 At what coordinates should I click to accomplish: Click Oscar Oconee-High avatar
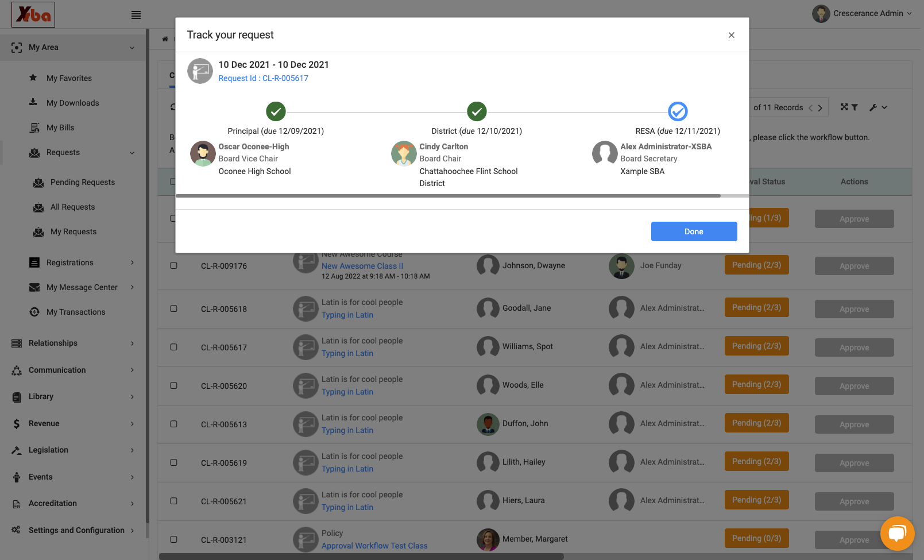pos(203,153)
